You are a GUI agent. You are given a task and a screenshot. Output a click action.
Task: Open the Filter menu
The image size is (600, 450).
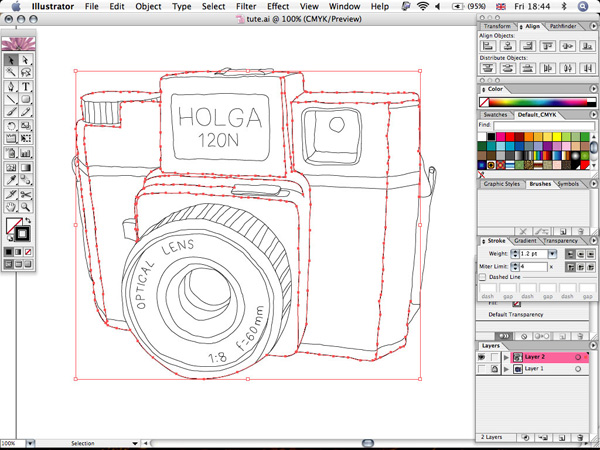pos(246,7)
